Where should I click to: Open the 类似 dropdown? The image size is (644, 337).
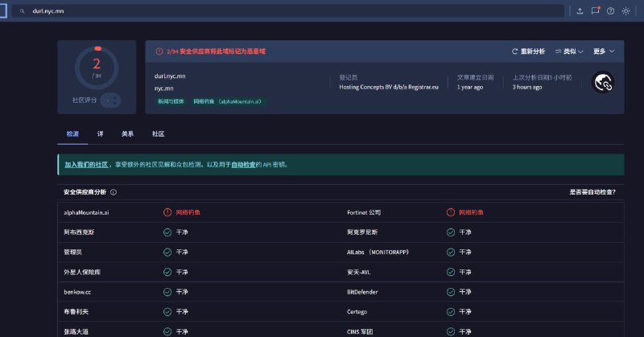(569, 51)
